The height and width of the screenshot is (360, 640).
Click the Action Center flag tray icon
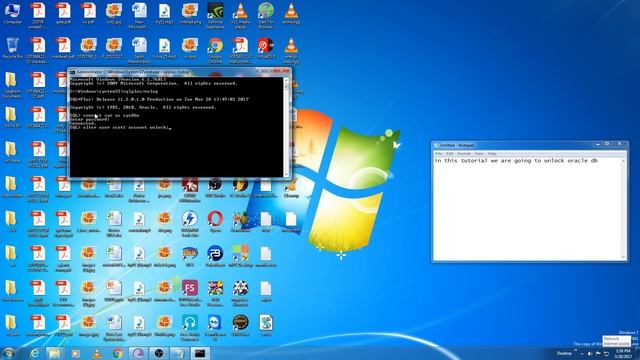pyautogui.click(x=598, y=353)
